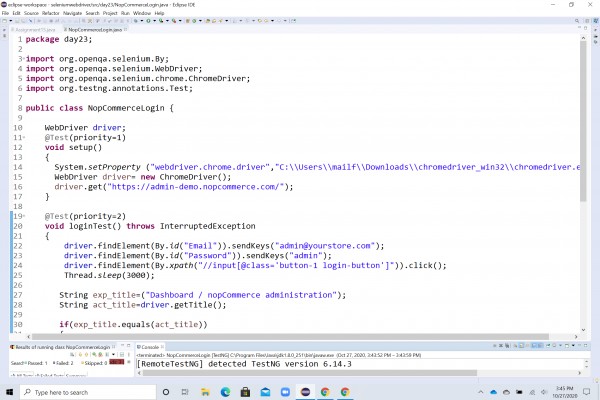Viewport: 600px width, 400px height.
Task: Click the New Java Class icon
Action: point(194,21)
